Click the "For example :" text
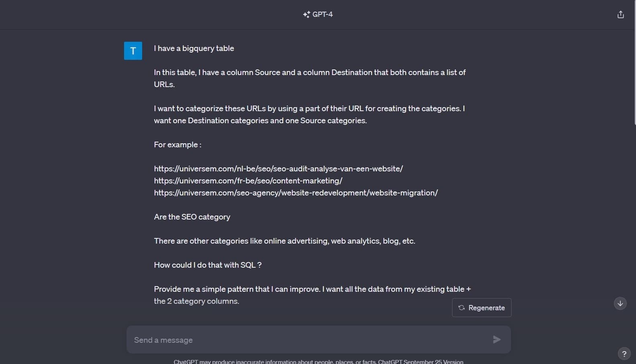 point(177,144)
